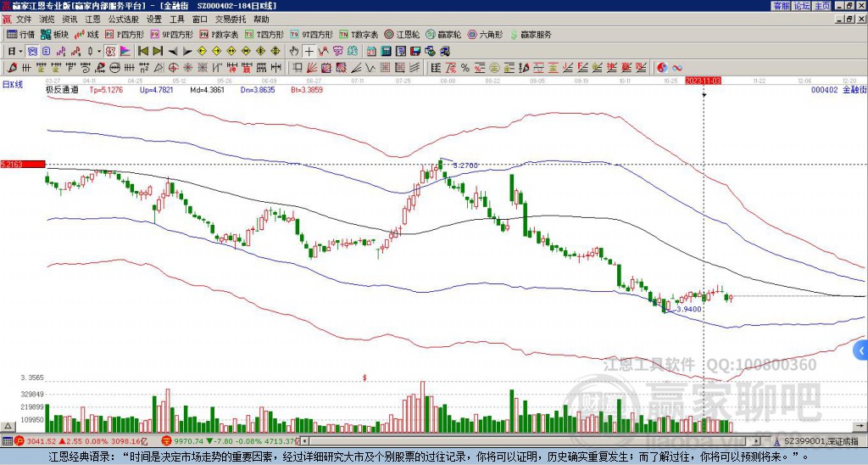Click the 论坛 forum link
The width and height of the screenshot is (868, 465).
(801, 6)
